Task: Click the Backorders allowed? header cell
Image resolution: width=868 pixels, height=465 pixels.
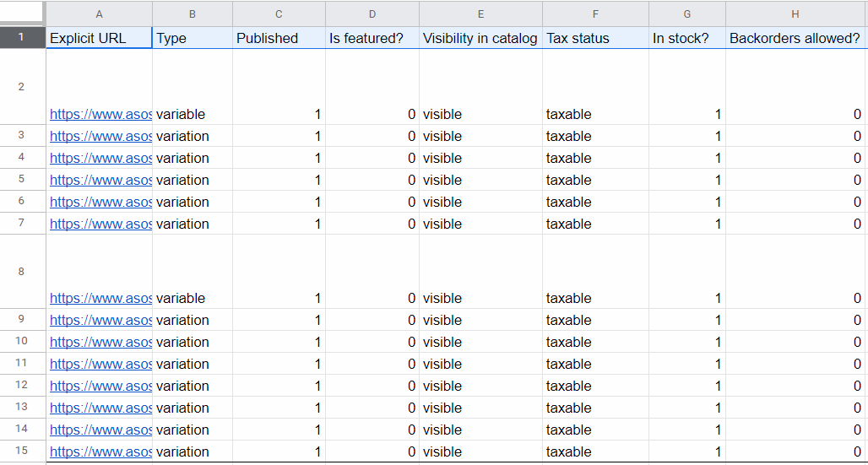Action: [795, 38]
